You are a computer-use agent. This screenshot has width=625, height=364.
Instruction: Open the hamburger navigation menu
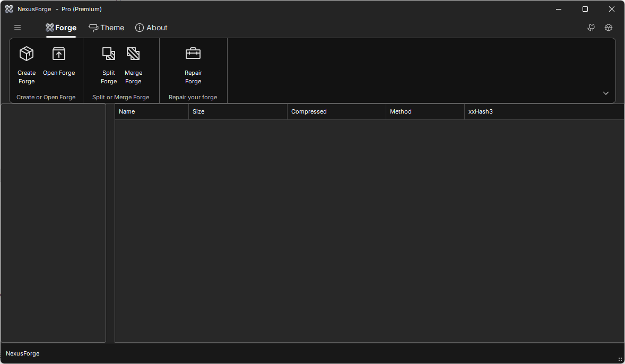click(x=18, y=28)
